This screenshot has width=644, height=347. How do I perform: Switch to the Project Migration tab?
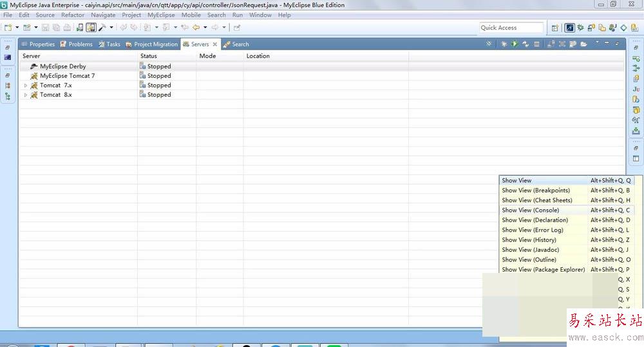151,44
